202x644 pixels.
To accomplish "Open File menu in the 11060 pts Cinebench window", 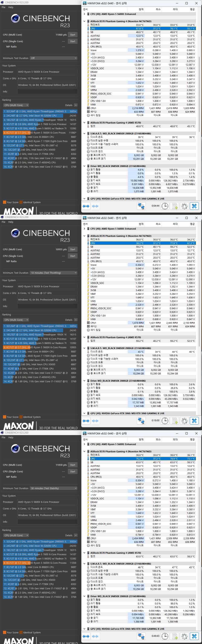I will pos(3,7).
